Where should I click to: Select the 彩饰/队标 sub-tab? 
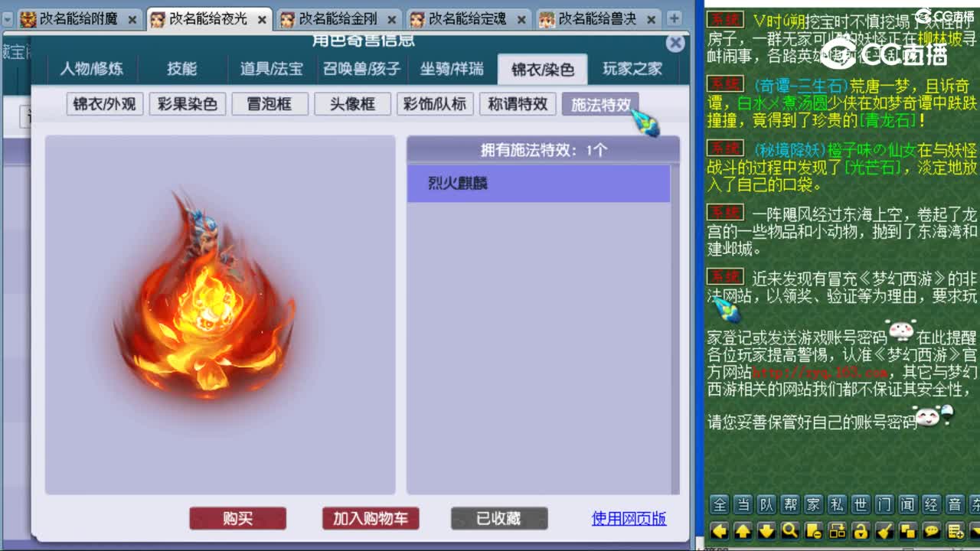coord(435,104)
